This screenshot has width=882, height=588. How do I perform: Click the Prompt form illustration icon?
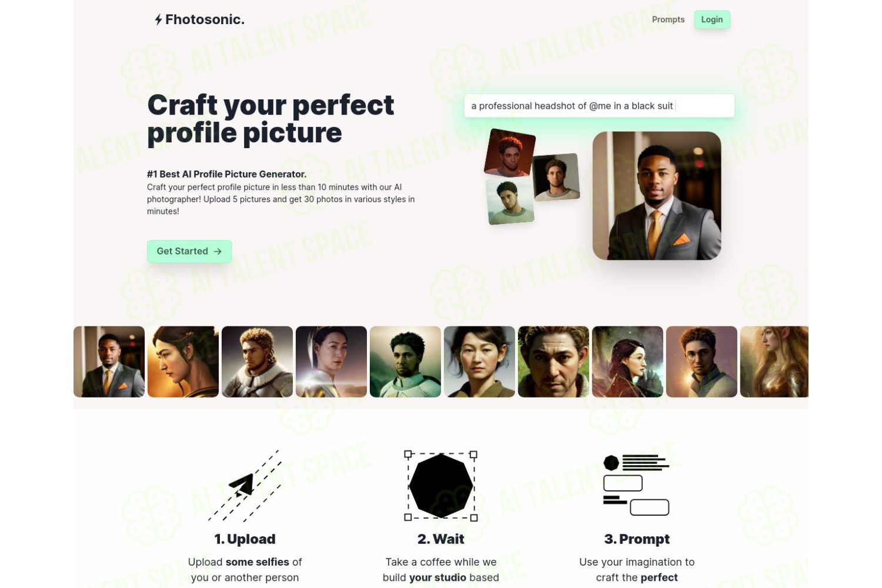click(x=636, y=485)
